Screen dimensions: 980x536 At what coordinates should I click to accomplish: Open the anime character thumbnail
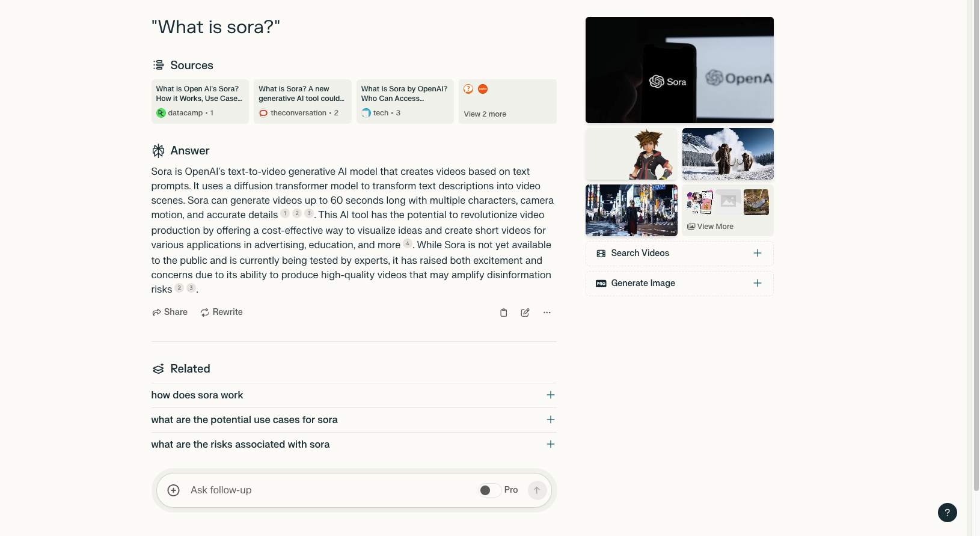point(631,154)
